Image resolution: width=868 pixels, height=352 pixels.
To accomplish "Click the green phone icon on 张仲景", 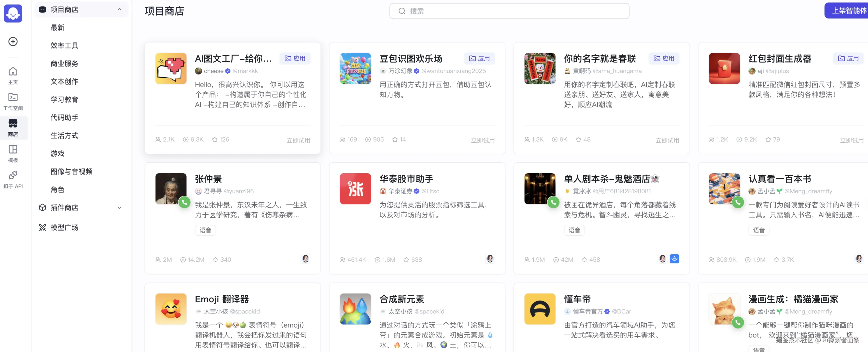I will tap(184, 202).
